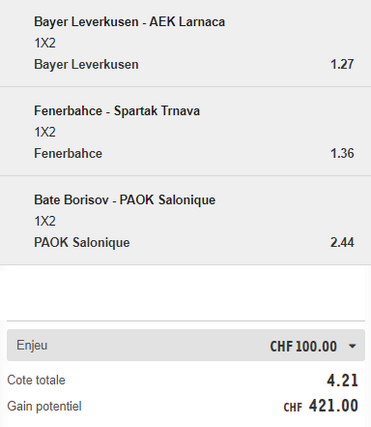371x427 pixels.
Task: Click the potential winnings CHF 421.00
Action: coord(321,406)
